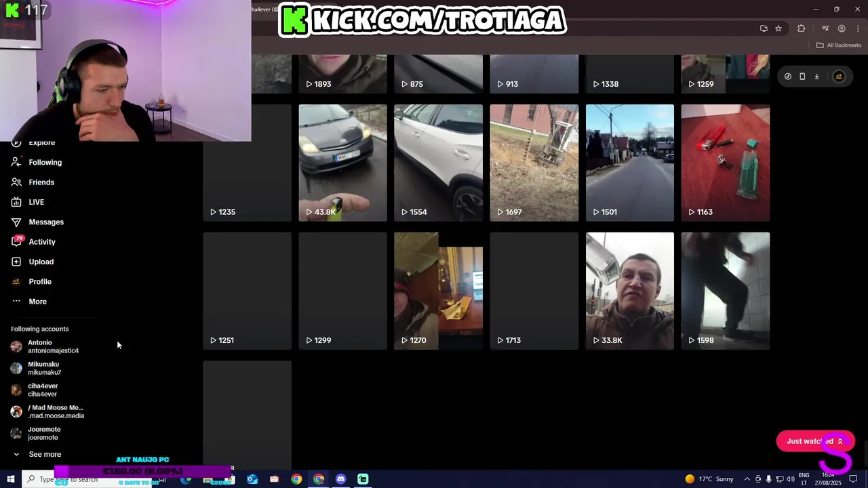The width and height of the screenshot is (868, 488).
Task: Bookmark this page with the star icon
Action: point(778,28)
